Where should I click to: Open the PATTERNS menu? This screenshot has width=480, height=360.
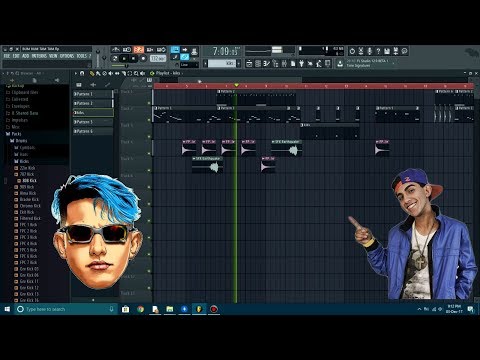click(x=39, y=56)
